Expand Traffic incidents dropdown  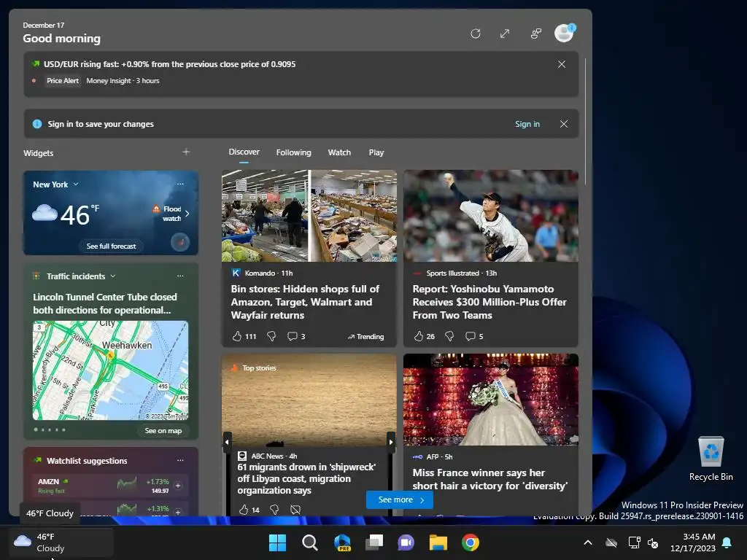(x=113, y=276)
